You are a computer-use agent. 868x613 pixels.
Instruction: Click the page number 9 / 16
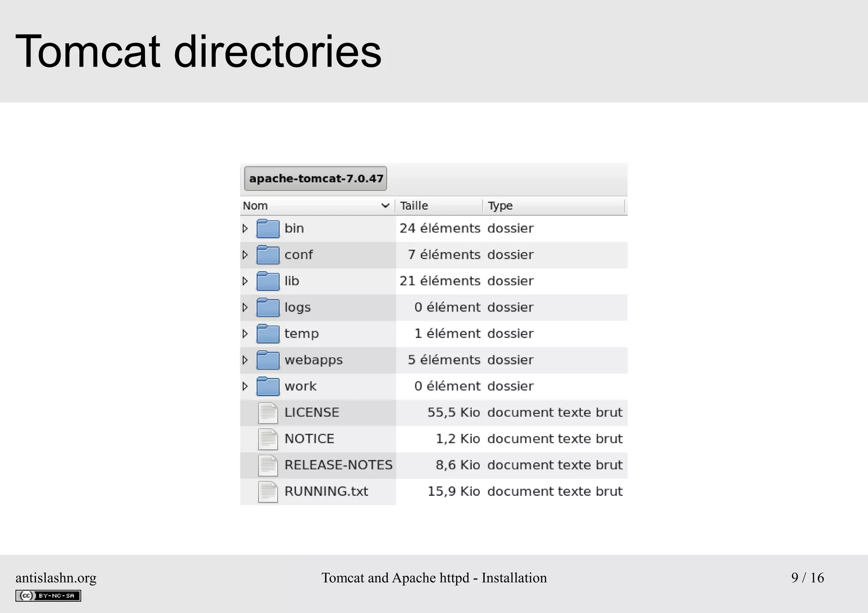coord(807,578)
